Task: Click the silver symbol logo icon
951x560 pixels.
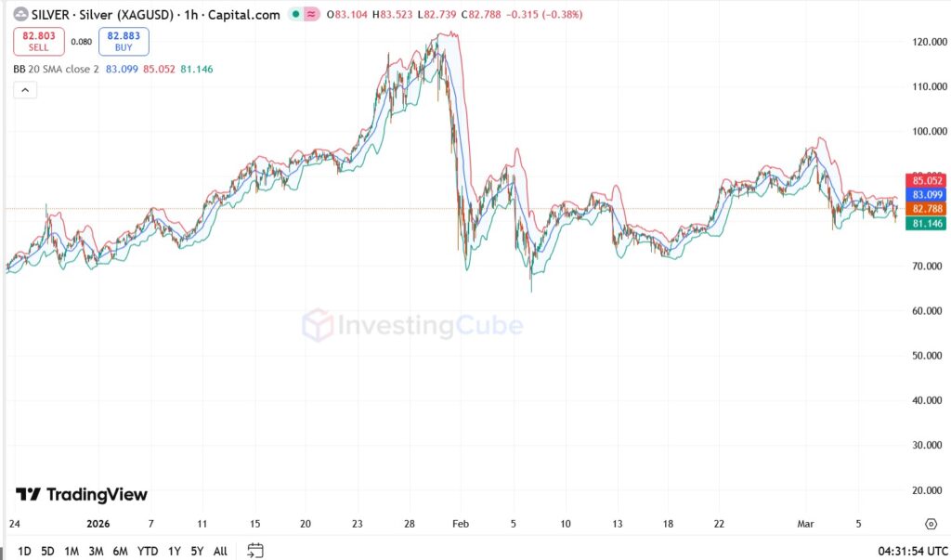Action: [x=20, y=15]
